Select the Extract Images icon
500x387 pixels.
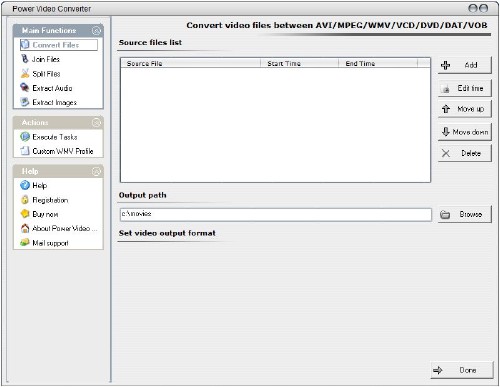click(25, 102)
